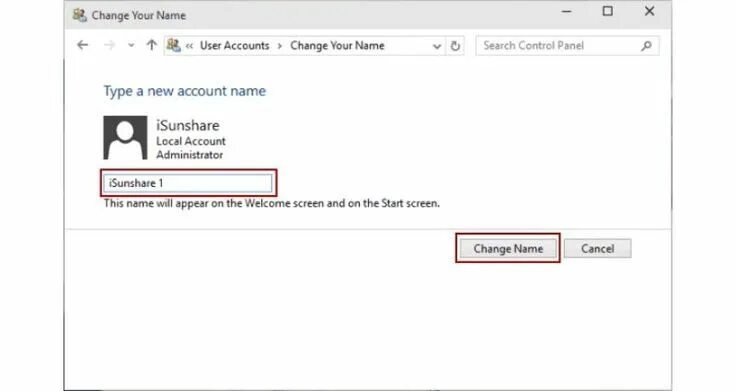Click the search magnifier icon
Image resolution: width=736 pixels, height=391 pixels.
tap(646, 46)
